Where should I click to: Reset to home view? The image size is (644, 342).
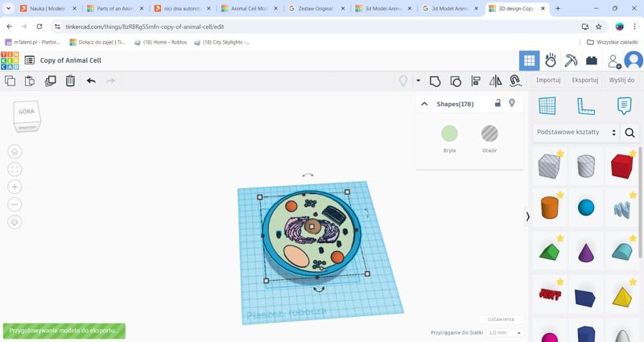(14, 151)
